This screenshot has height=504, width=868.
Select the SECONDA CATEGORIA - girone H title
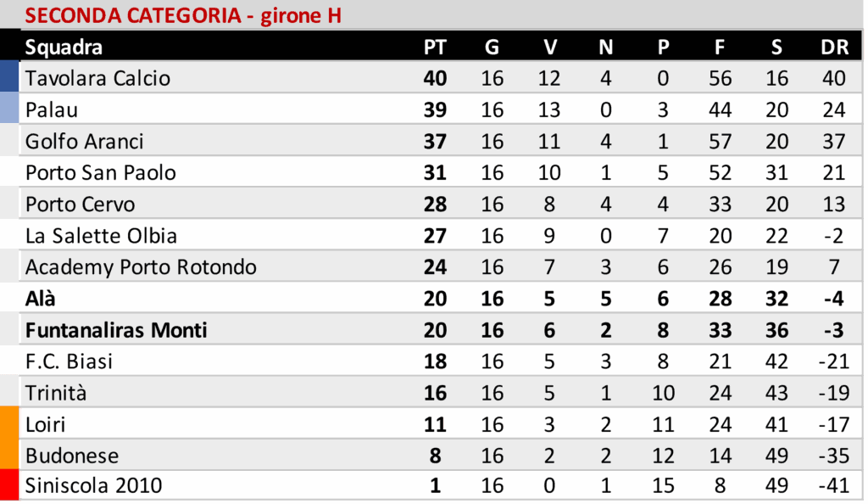coord(182,15)
